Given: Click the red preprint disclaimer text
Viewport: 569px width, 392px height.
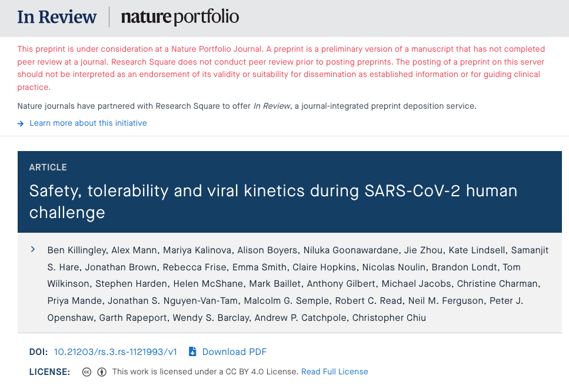Looking at the screenshot, I should coord(281,68).
